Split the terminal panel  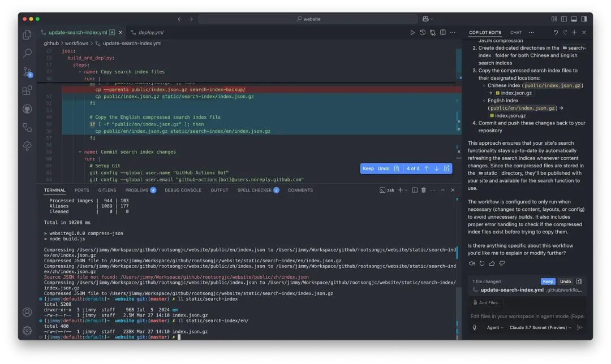[415, 190]
